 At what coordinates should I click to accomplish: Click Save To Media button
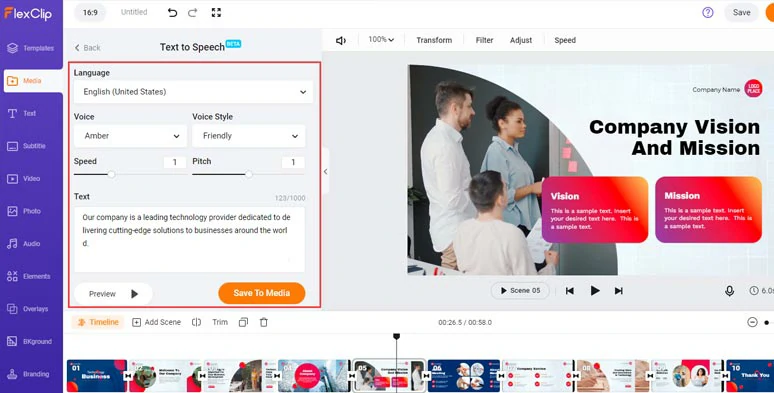pyautogui.click(x=262, y=293)
